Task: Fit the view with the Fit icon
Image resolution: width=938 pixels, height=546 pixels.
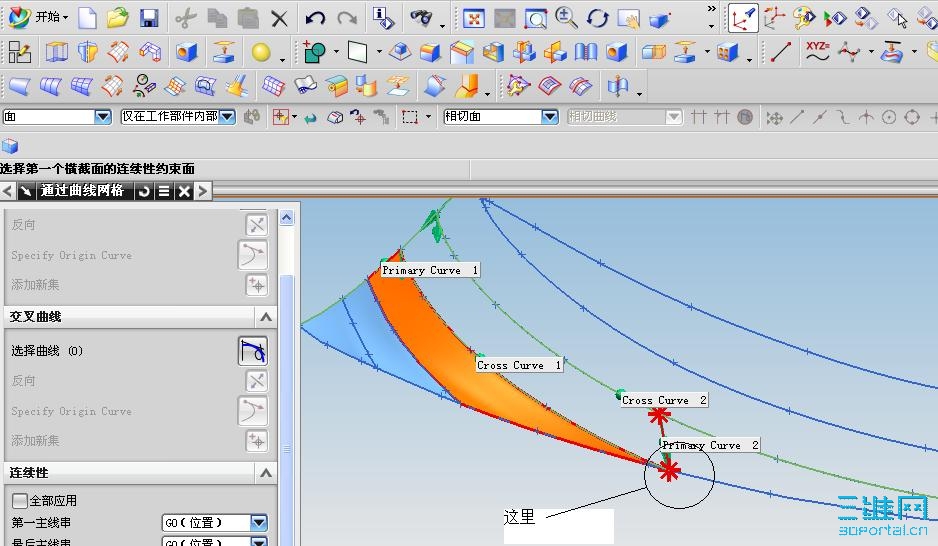Action: click(x=474, y=19)
